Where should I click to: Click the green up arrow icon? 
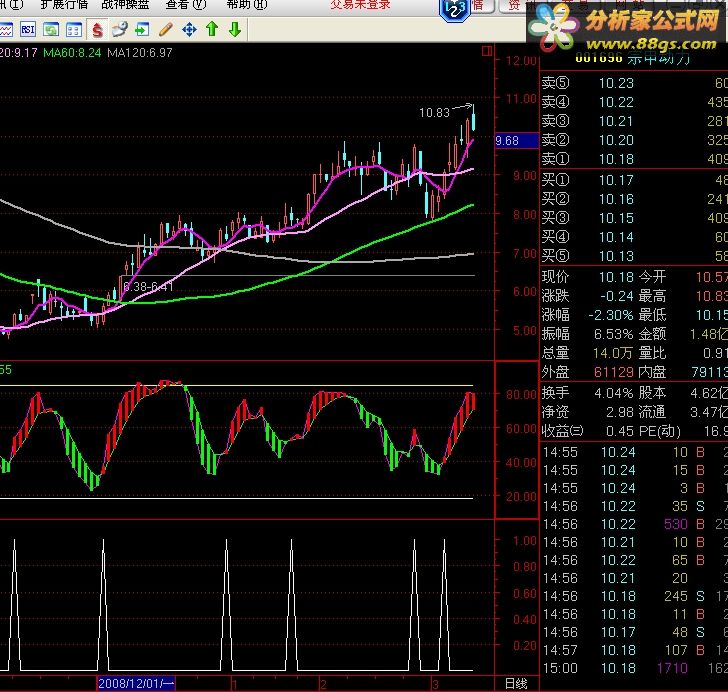click(212, 29)
